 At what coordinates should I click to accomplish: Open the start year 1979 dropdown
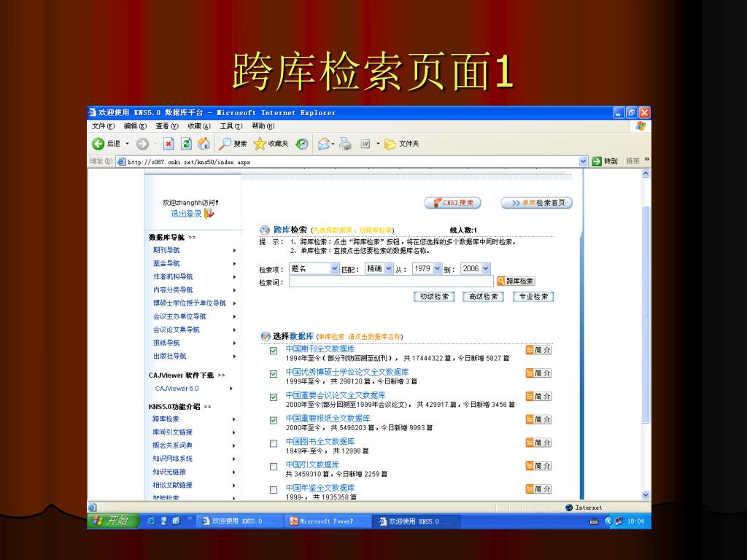438,268
